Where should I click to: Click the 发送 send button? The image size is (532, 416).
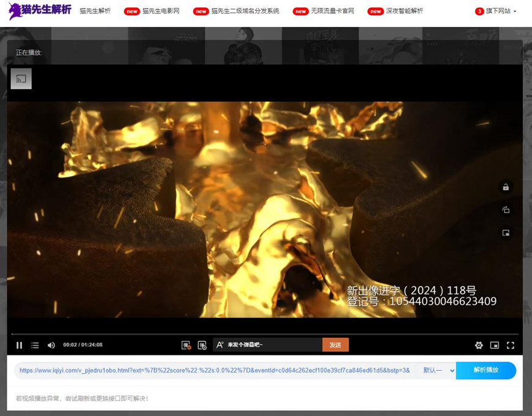click(335, 345)
